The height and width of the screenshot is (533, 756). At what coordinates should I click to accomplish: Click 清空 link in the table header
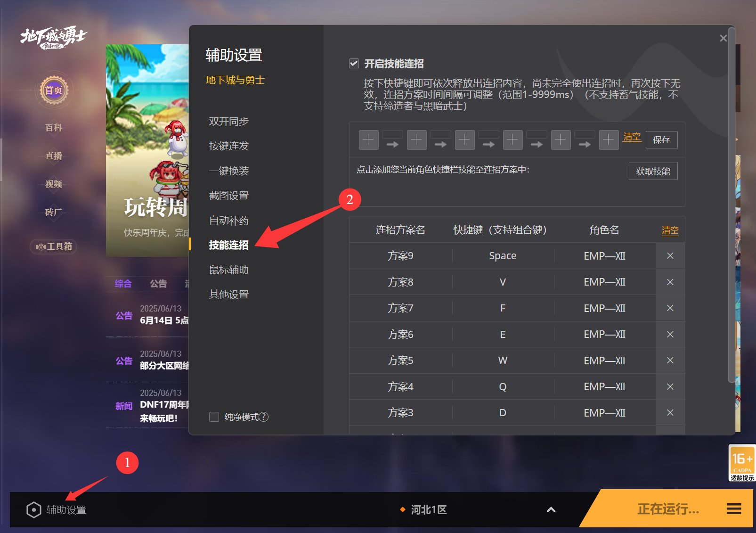click(x=670, y=230)
